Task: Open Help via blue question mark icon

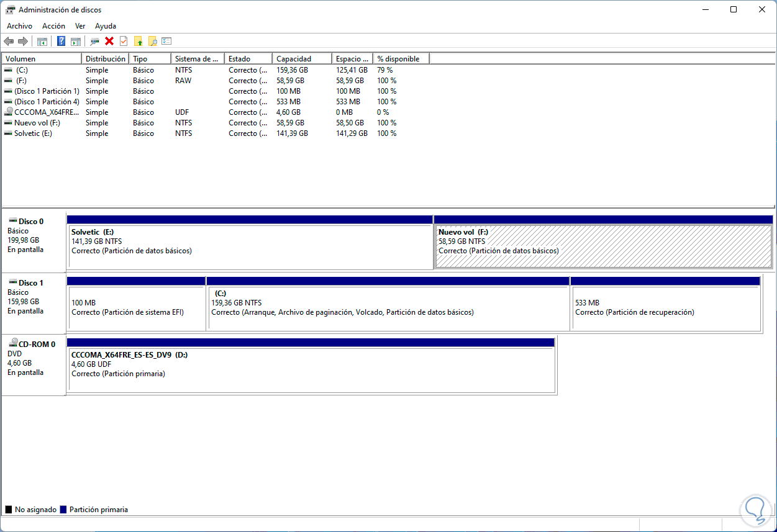Action: click(61, 42)
